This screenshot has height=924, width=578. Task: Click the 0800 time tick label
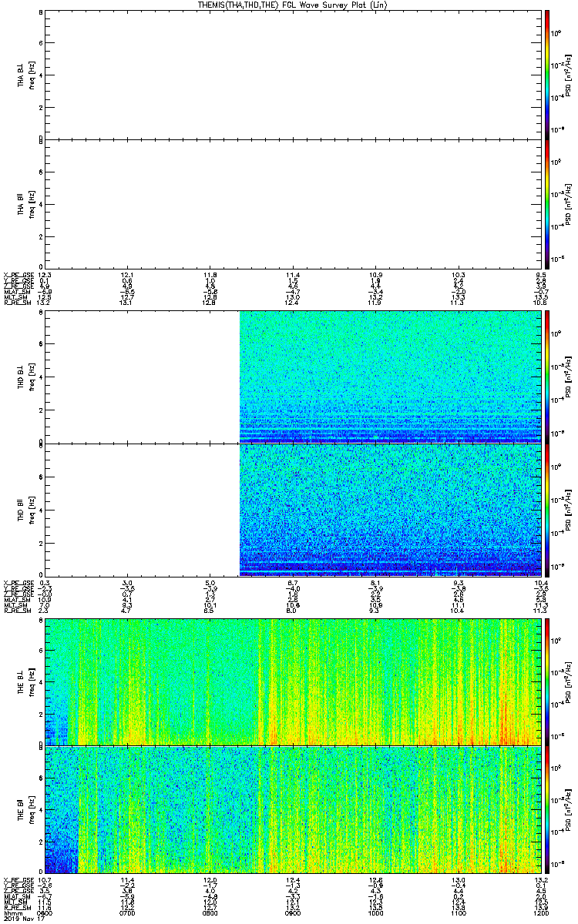(209, 913)
